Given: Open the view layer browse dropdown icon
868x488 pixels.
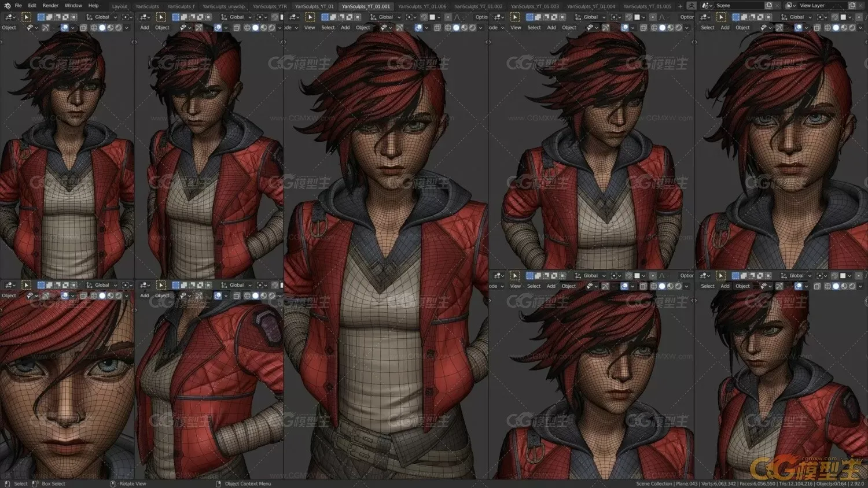Looking at the screenshot, I should tap(790, 5).
